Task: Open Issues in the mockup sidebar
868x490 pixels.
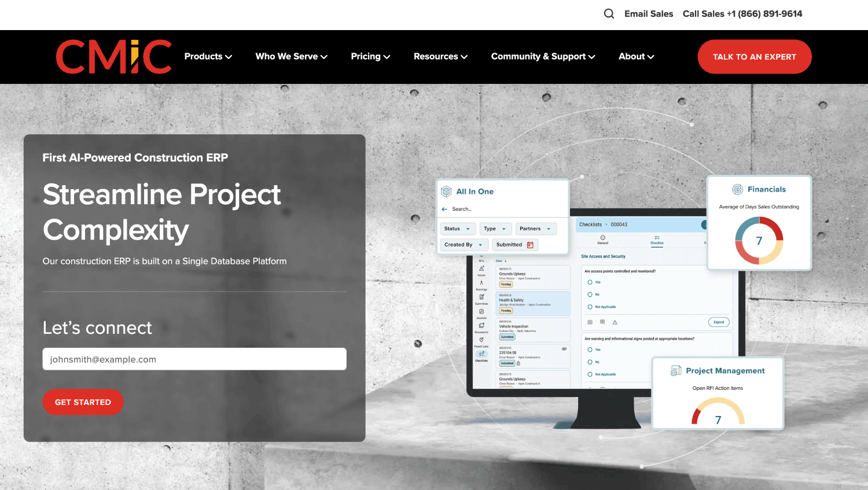Action: 481,270
